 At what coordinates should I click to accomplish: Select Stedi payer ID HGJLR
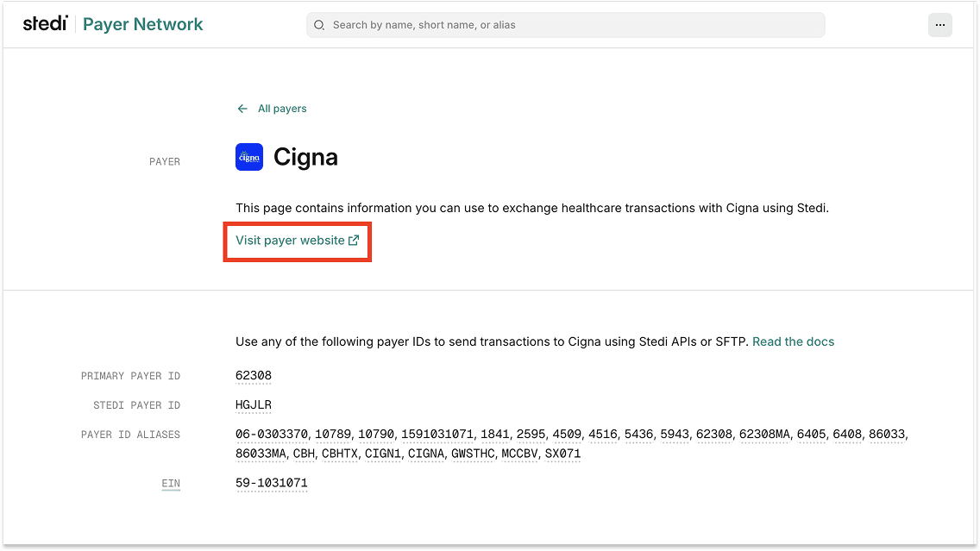point(253,404)
